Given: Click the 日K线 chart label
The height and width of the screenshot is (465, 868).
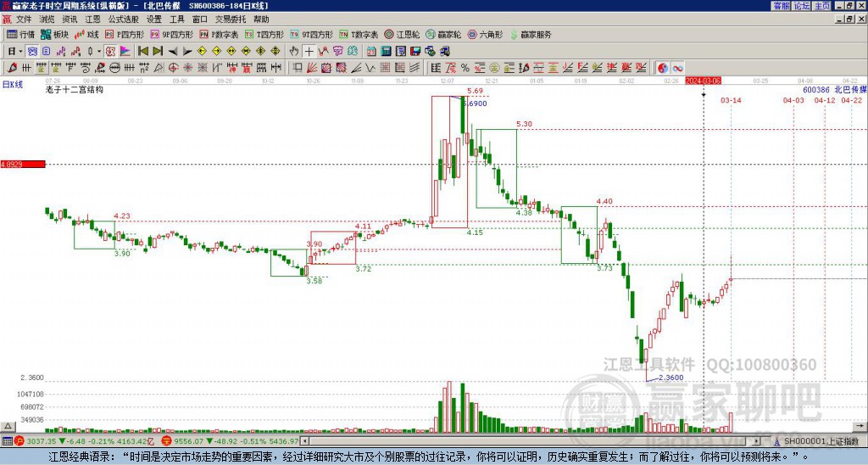Looking at the screenshot, I should [12, 85].
